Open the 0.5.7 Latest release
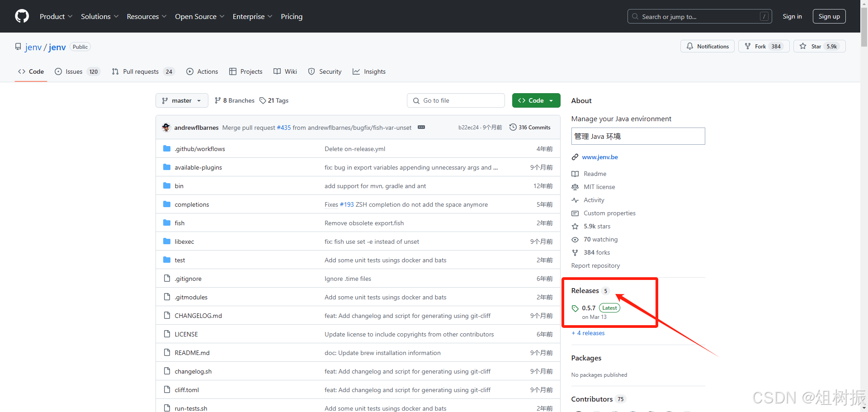The image size is (868, 412). 596,312
